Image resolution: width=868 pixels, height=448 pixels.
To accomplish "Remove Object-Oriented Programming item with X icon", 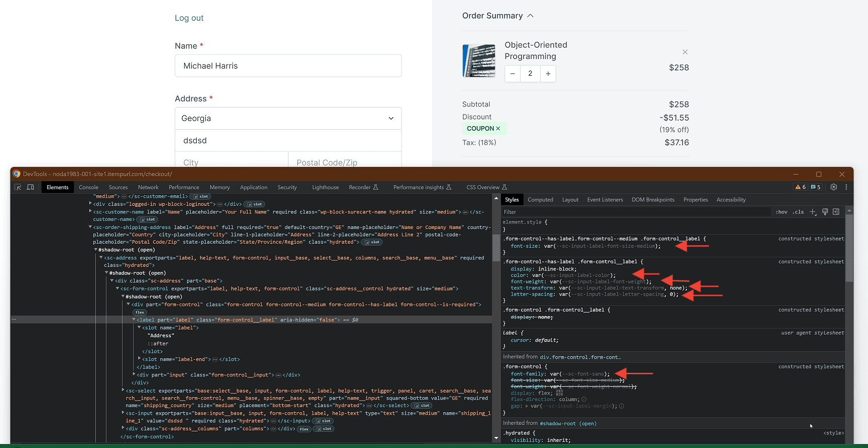I will pos(685,52).
